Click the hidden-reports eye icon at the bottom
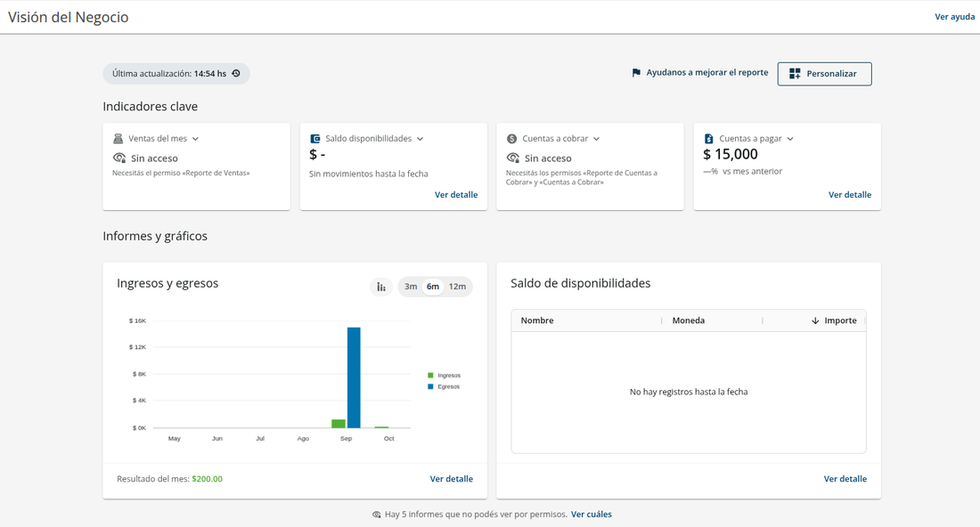Screen dimensions: 980x527 (376, 515)
